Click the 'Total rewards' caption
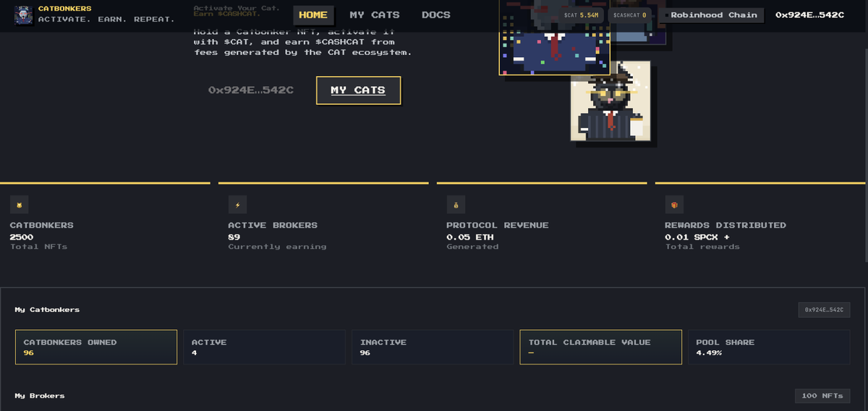The image size is (868, 411). [x=702, y=247]
